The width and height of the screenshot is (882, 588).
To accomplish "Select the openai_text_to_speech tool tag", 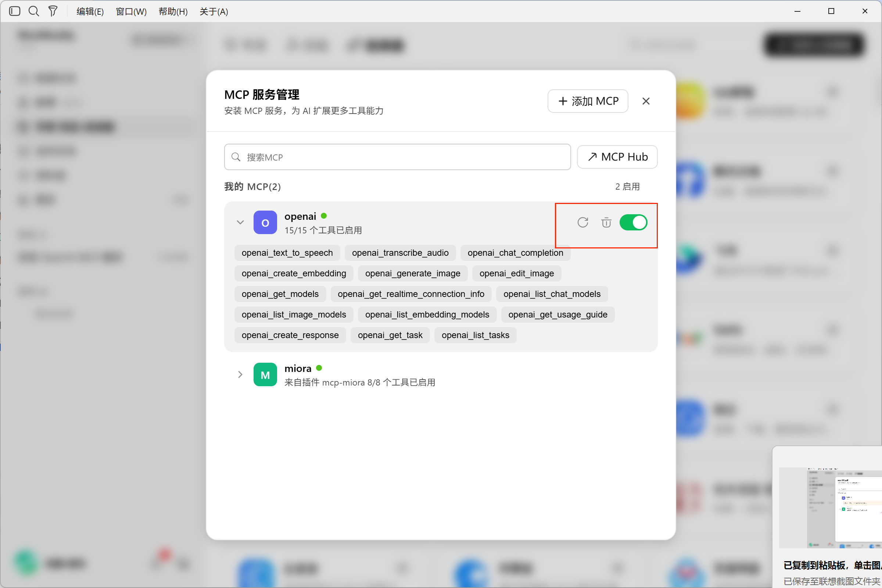I will tap(287, 253).
